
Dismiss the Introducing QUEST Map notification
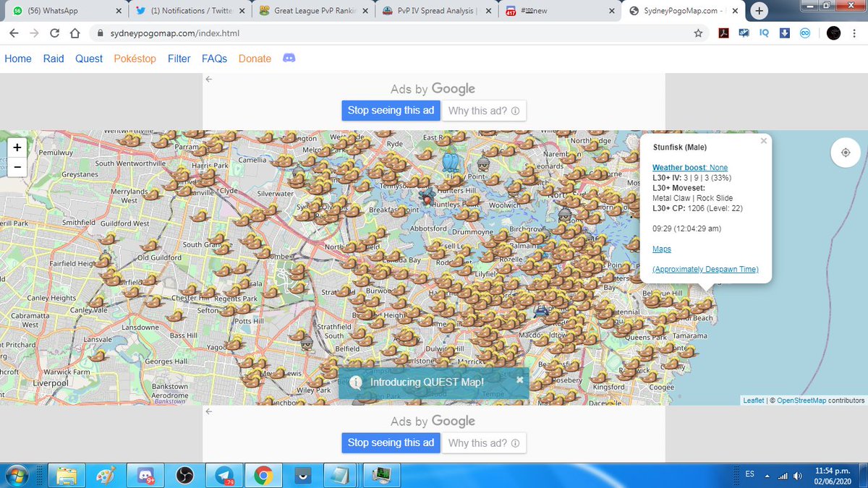click(x=519, y=380)
